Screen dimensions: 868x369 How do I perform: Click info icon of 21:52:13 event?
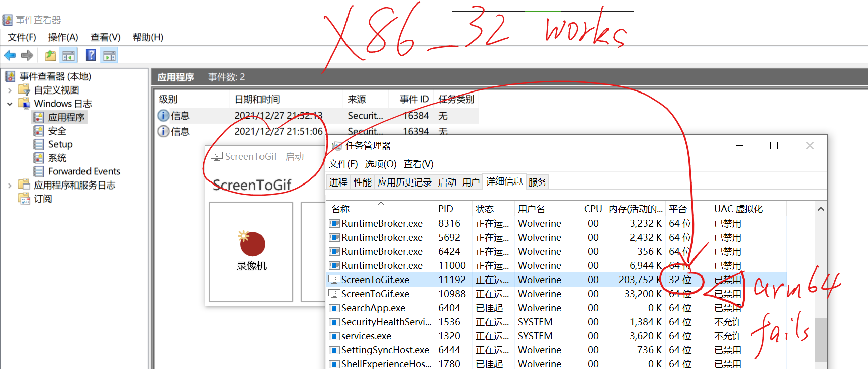[x=163, y=116]
